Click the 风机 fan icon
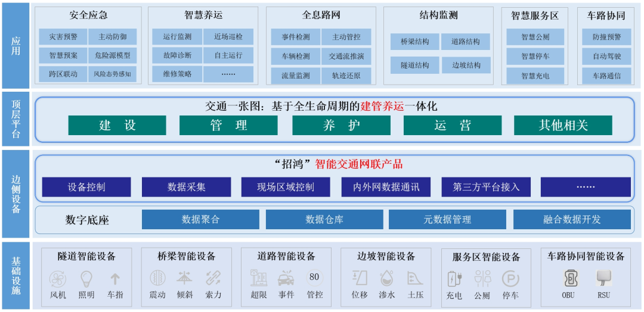This screenshot has height=312, width=644. coord(58,279)
